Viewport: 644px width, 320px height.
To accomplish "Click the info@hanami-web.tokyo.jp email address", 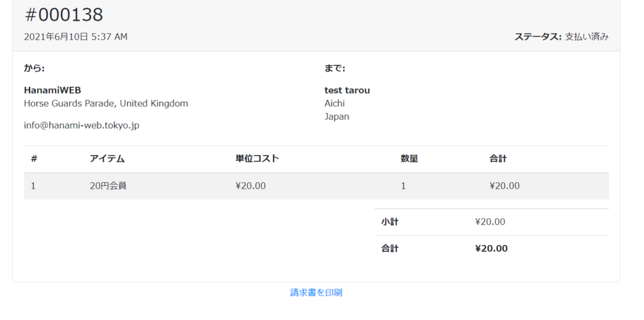I will (82, 125).
